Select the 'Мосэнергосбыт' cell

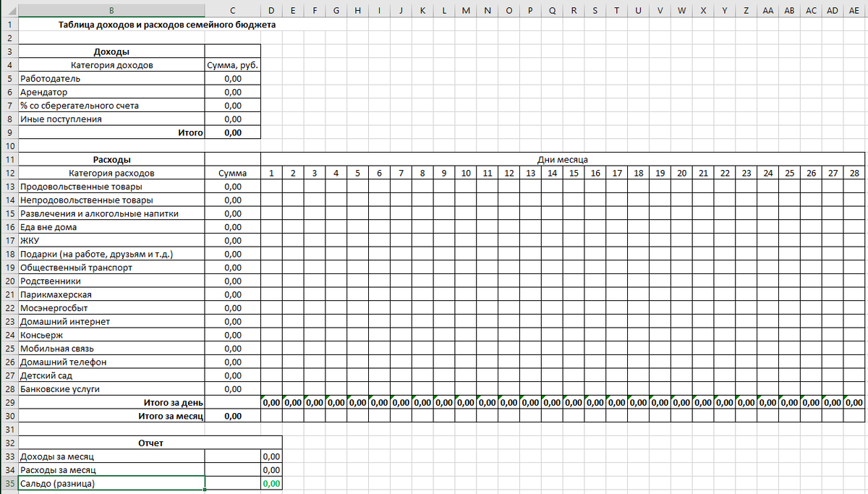(x=111, y=308)
